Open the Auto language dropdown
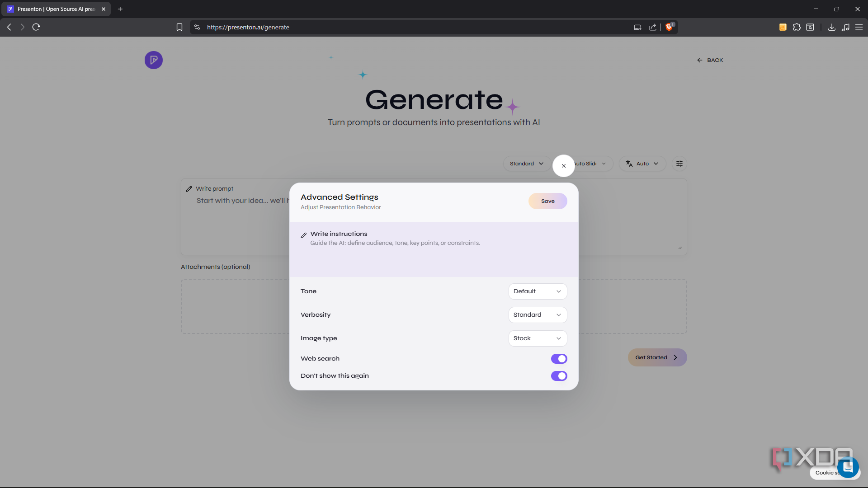868x488 pixels. point(642,164)
